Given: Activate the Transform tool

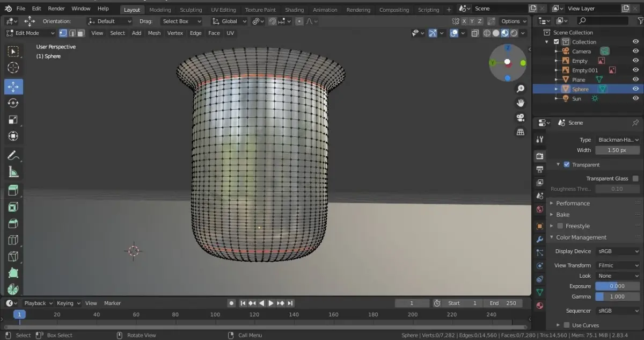Looking at the screenshot, I should pyautogui.click(x=13, y=136).
